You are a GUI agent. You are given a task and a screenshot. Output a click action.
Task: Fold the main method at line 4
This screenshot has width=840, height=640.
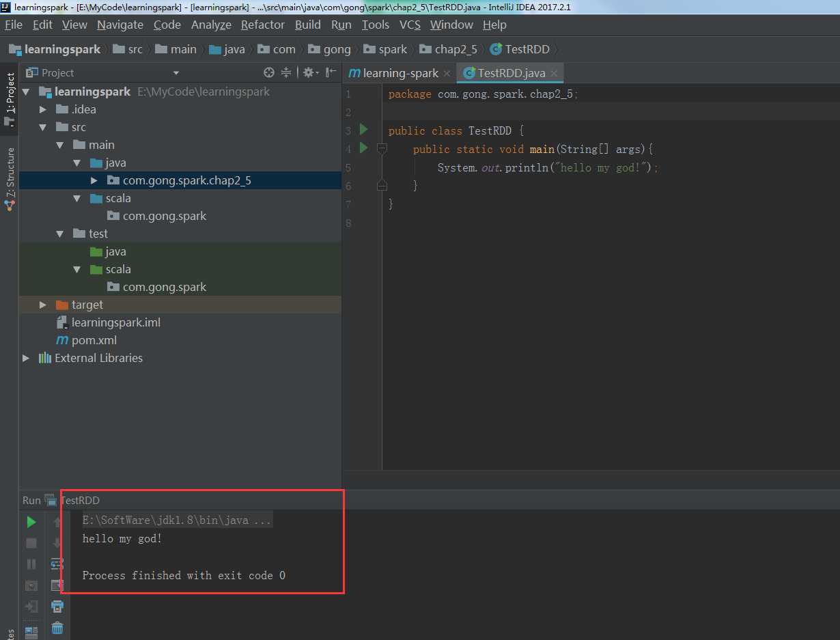pyautogui.click(x=382, y=148)
